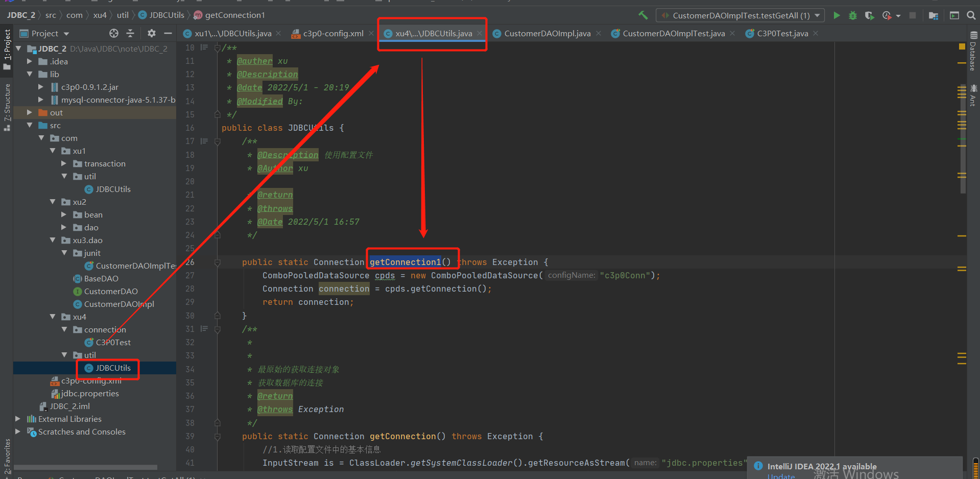This screenshot has height=479, width=980.
Task: Start debugging with the bug icon
Action: pos(853,15)
